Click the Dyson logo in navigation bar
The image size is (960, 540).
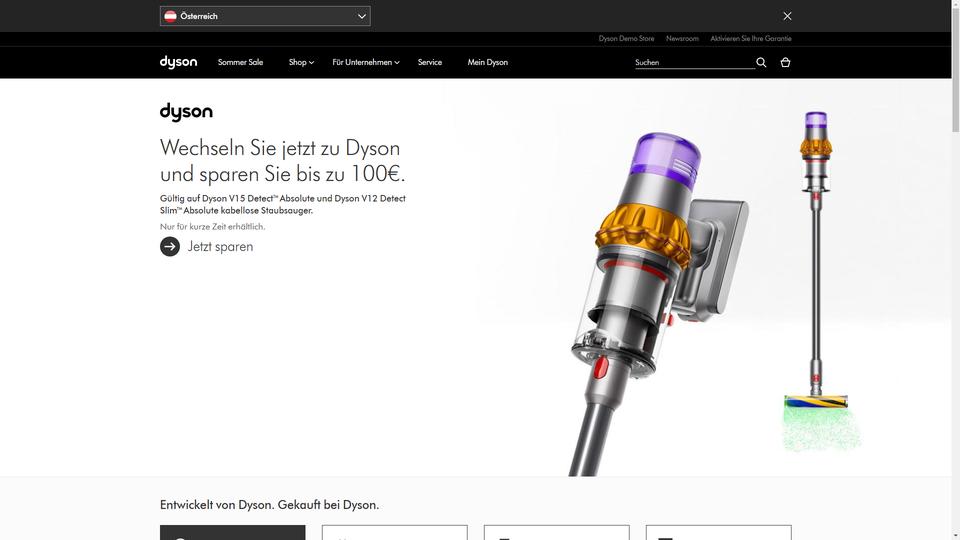pos(178,62)
